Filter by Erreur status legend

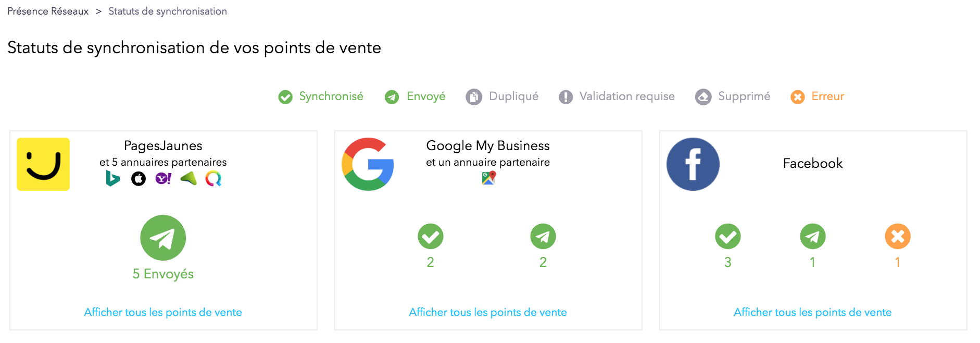point(818,96)
